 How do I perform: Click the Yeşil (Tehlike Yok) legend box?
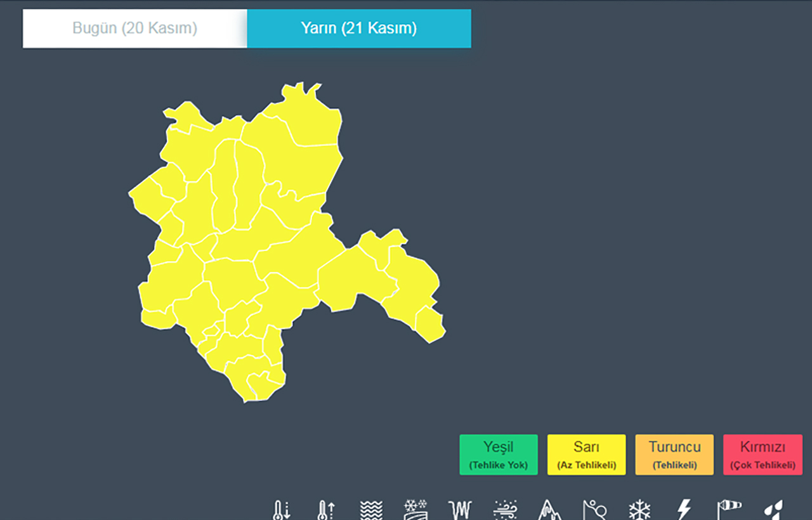click(x=498, y=455)
